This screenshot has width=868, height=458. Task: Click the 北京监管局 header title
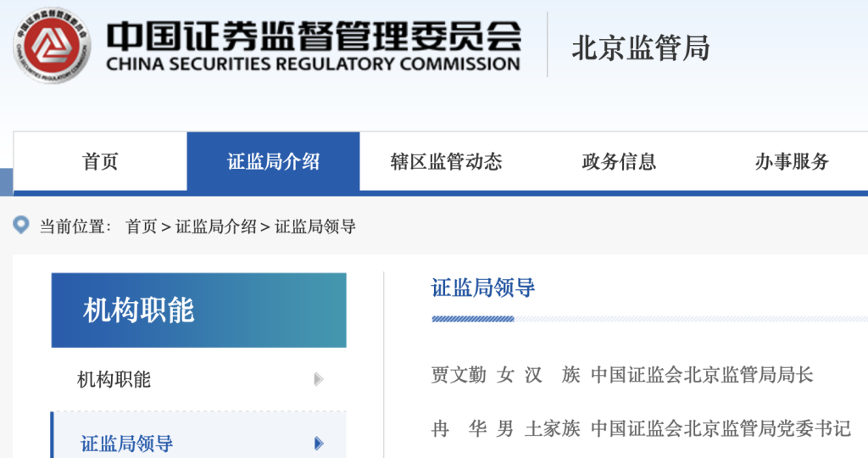point(640,48)
